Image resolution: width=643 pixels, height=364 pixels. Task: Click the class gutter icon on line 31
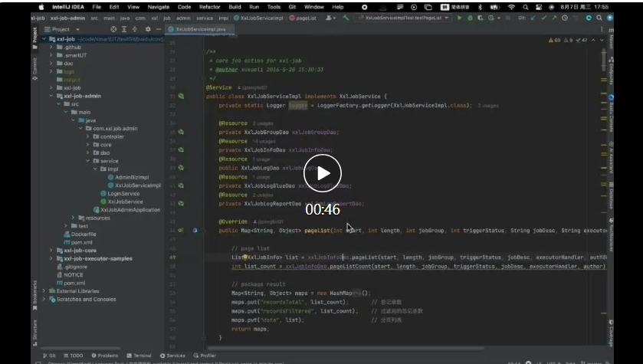tap(181, 96)
